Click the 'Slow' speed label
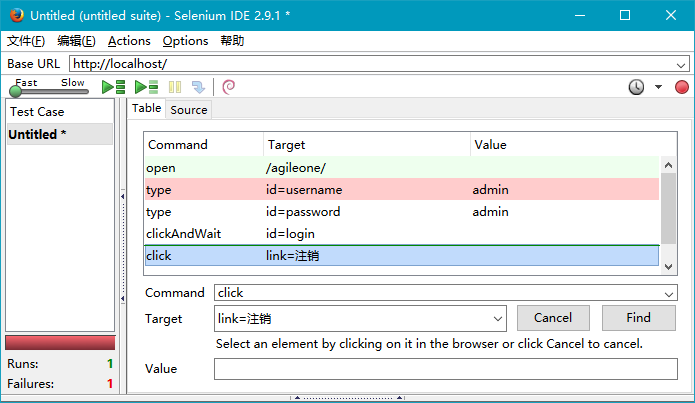The image size is (695, 403). click(73, 82)
